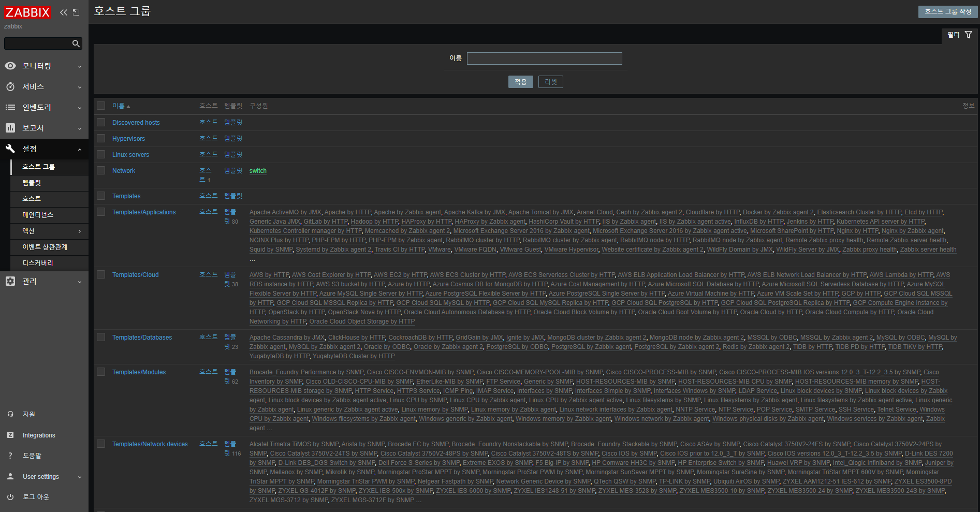Viewport: 980px width, 512px height.
Task: Toggle sidebar hide icon next to collapse
Action: (76, 12)
